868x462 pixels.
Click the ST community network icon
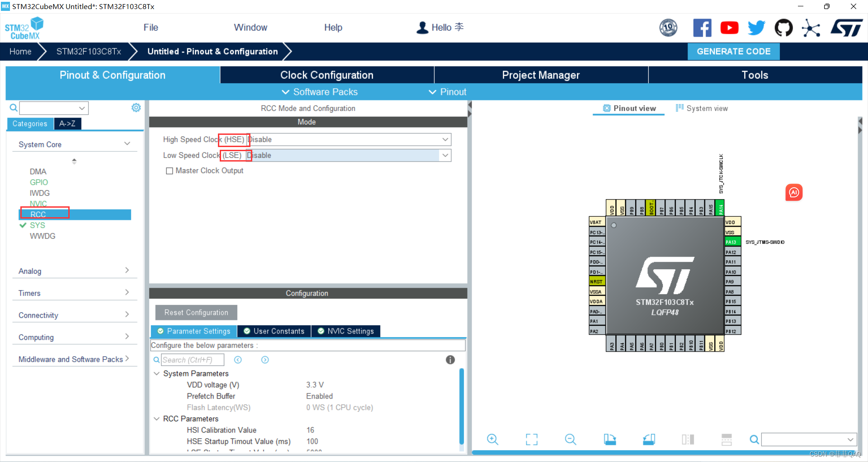(811, 28)
